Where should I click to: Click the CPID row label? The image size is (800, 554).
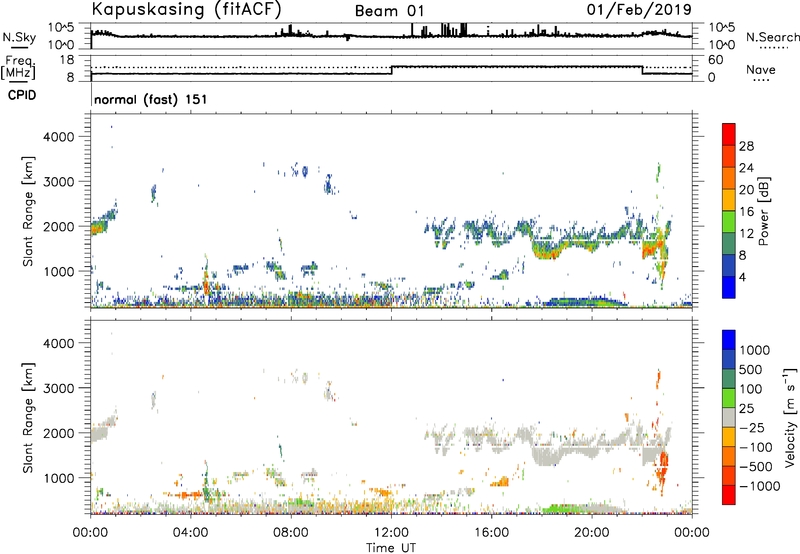click(x=21, y=95)
